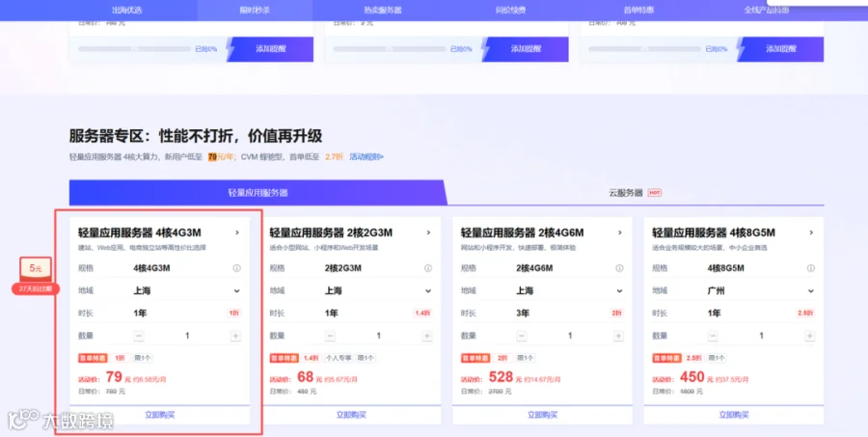Open arrow next to 轻量应用服务器 2核4G6M title
This screenshot has height=437, width=868.
[x=619, y=232]
